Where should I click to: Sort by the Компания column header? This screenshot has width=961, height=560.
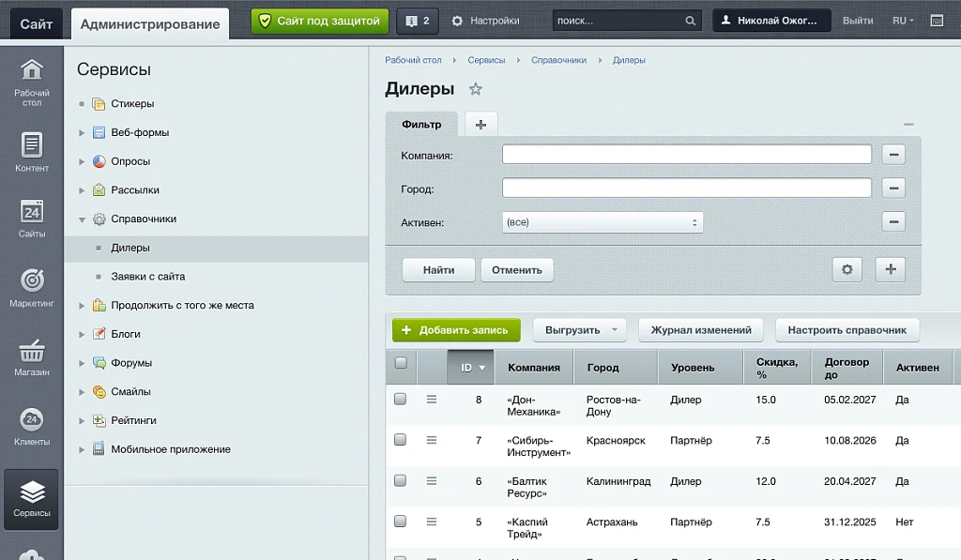(x=534, y=367)
